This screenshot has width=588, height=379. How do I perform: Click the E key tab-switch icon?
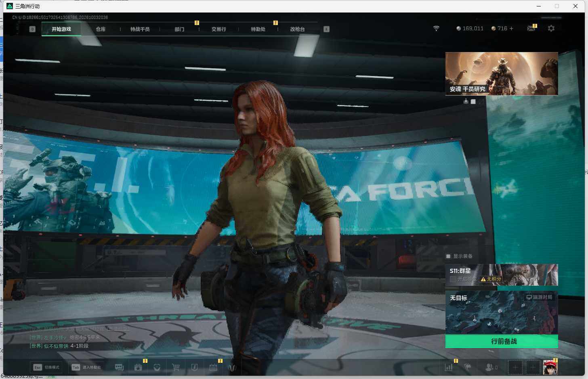(x=327, y=29)
